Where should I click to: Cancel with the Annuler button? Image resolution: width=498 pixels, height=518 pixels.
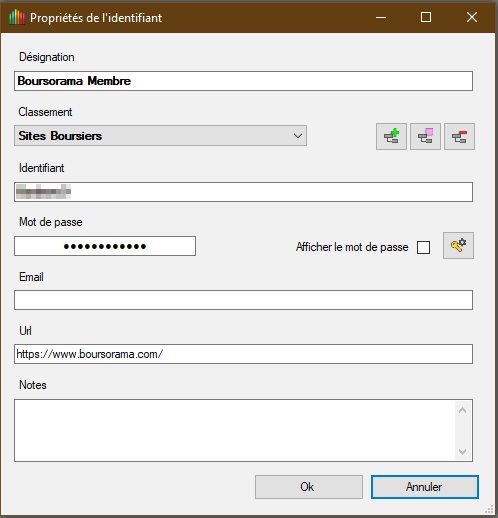pos(425,487)
